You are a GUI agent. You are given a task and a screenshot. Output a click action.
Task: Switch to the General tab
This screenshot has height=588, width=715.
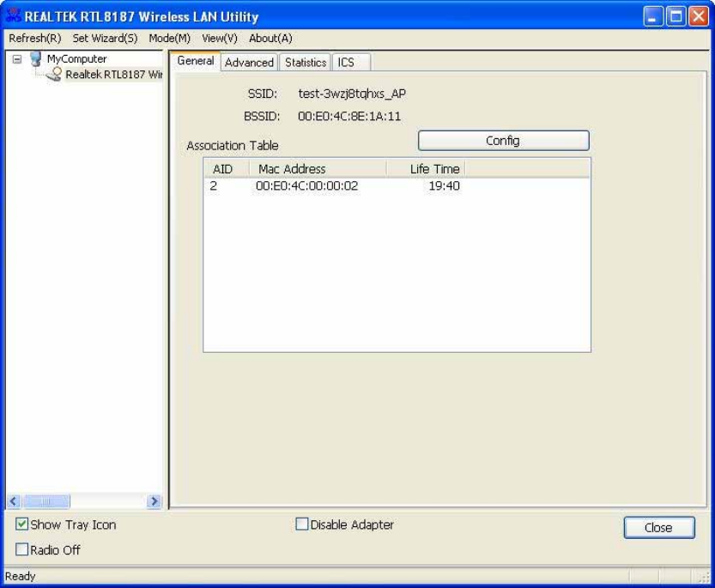coord(196,61)
